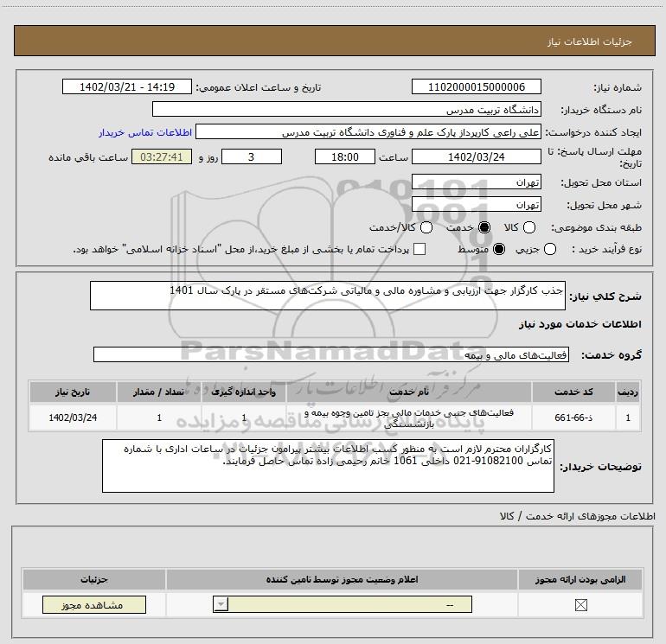
Task: Click the deadline time field 18:00
Action: pos(345,157)
